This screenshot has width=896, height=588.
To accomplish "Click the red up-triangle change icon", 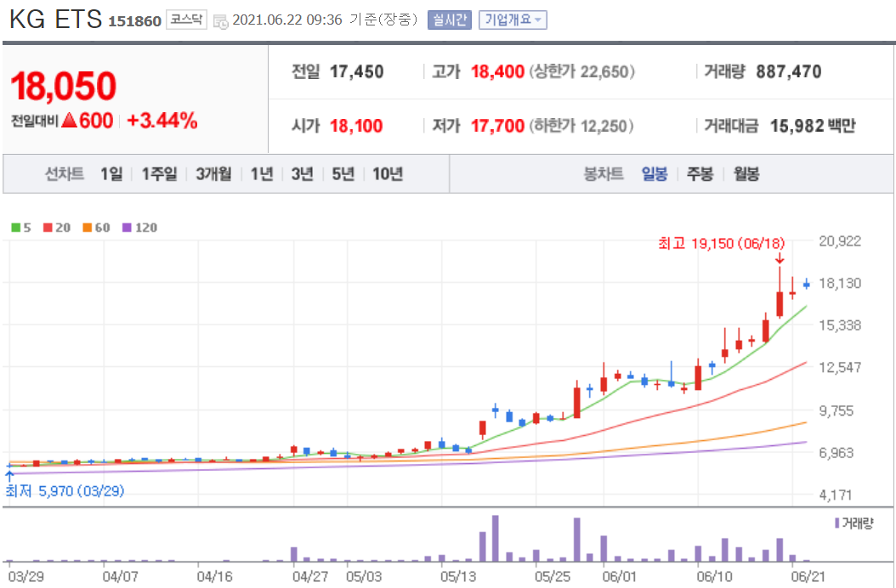I will [x=69, y=121].
